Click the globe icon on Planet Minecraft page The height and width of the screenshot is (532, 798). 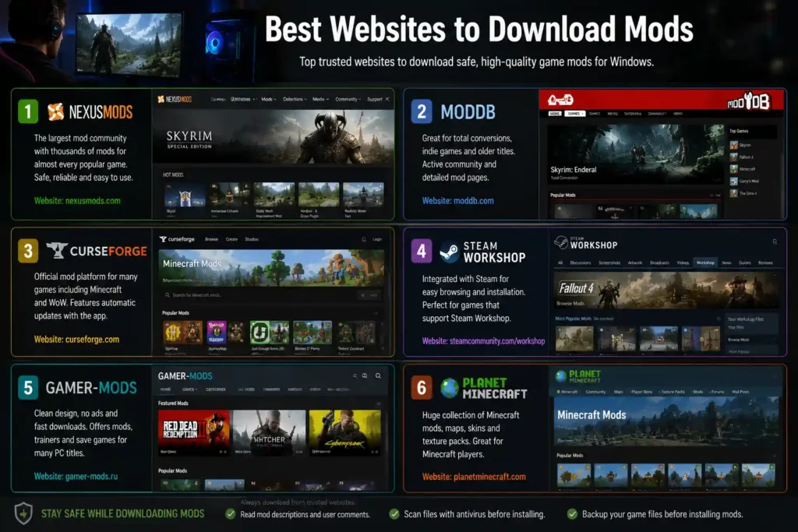click(x=561, y=376)
